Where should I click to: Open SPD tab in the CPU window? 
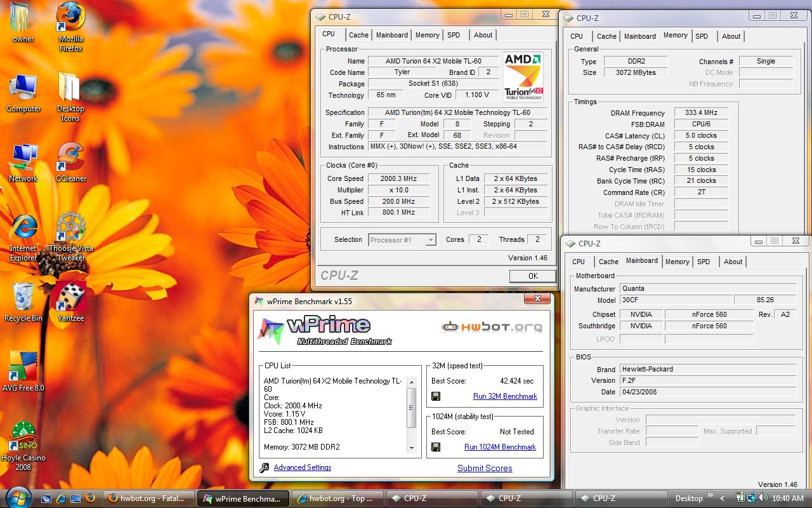click(453, 36)
